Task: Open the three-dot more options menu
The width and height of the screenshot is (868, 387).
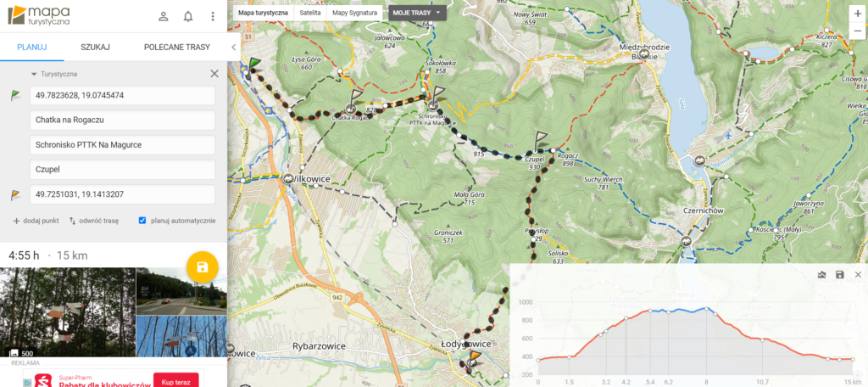Action: click(212, 16)
